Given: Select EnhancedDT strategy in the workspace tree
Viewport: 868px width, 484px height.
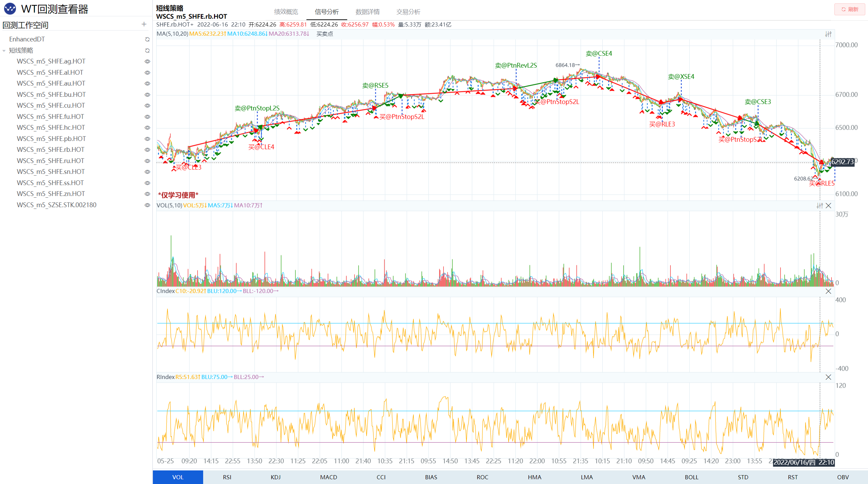Looking at the screenshot, I should [x=27, y=39].
